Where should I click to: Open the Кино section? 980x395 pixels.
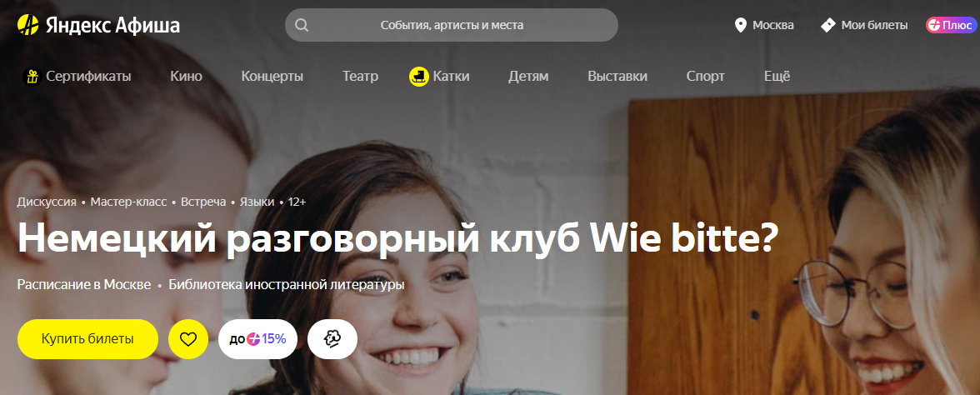tap(187, 77)
